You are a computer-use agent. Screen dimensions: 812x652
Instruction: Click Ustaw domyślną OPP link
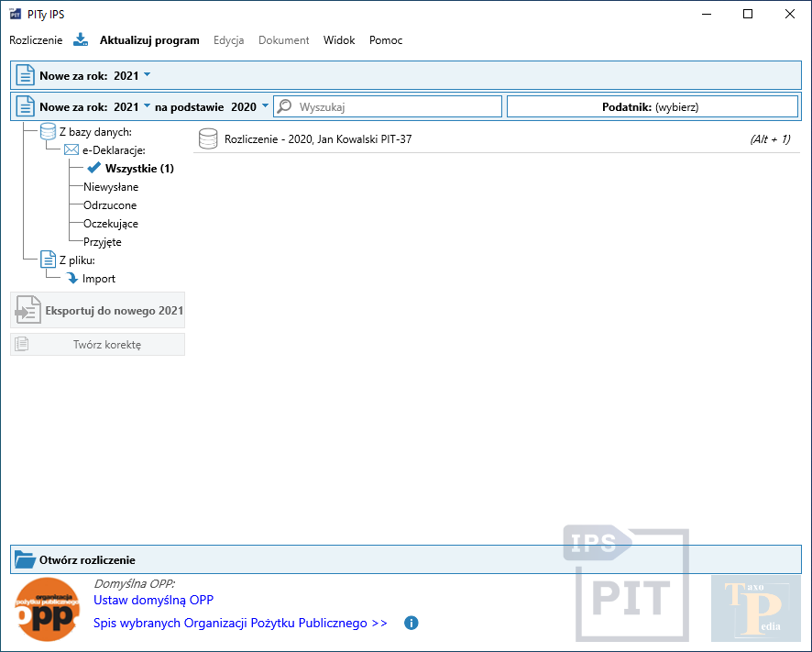pos(153,601)
